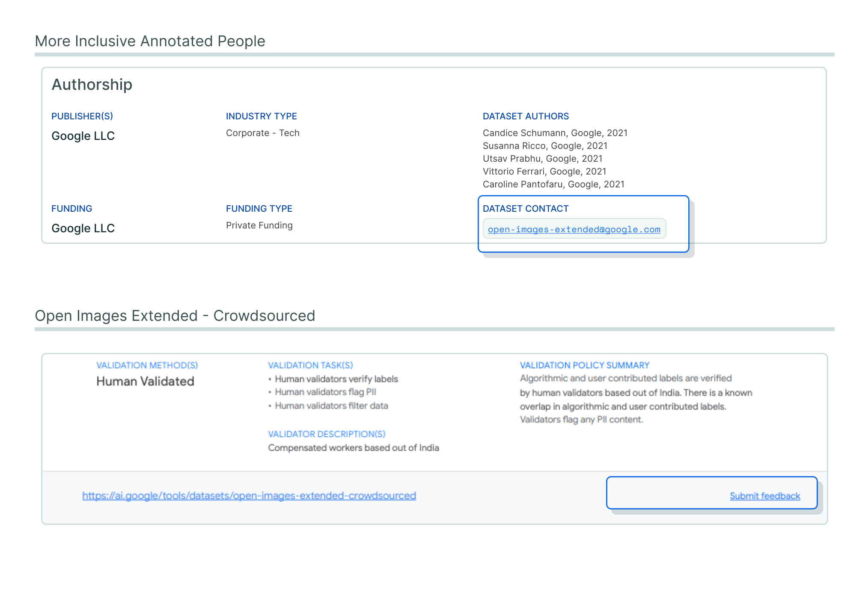Image resolution: width=868 pixels, height=607 pixels.
Task: Click the DATASET AUTHORS label
Action: pyautogui.click(x=526, y=116)
